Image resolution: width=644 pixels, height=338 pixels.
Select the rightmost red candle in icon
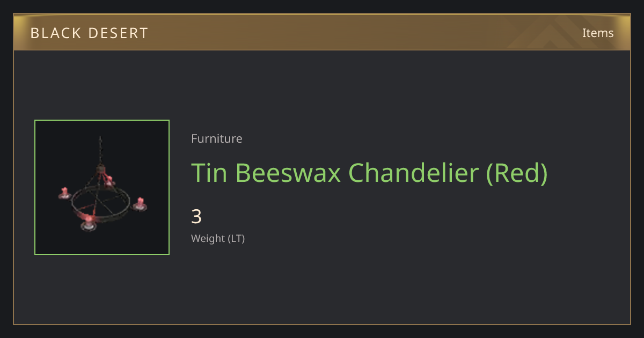[x=140, y=204]
